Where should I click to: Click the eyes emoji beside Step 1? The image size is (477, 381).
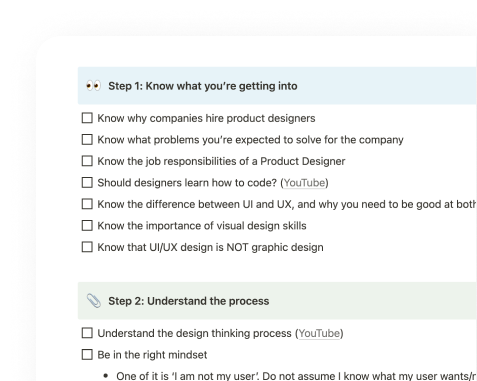(93, 86)
